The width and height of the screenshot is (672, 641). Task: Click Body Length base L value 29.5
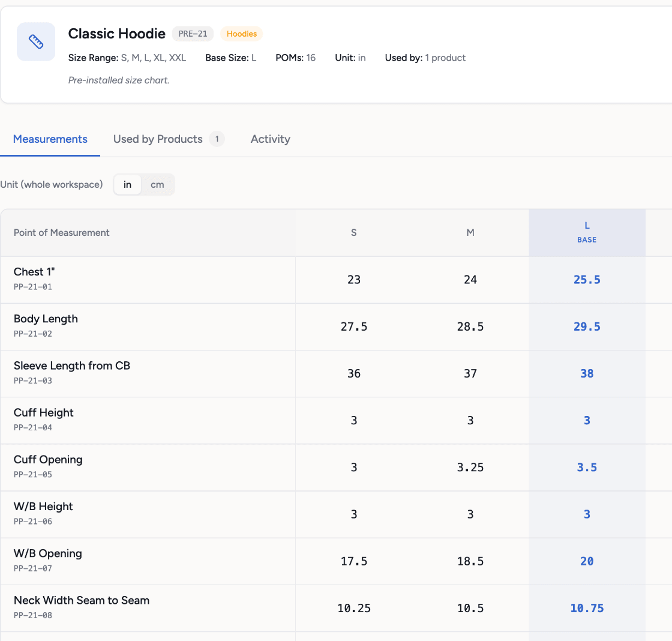[587, 327]
